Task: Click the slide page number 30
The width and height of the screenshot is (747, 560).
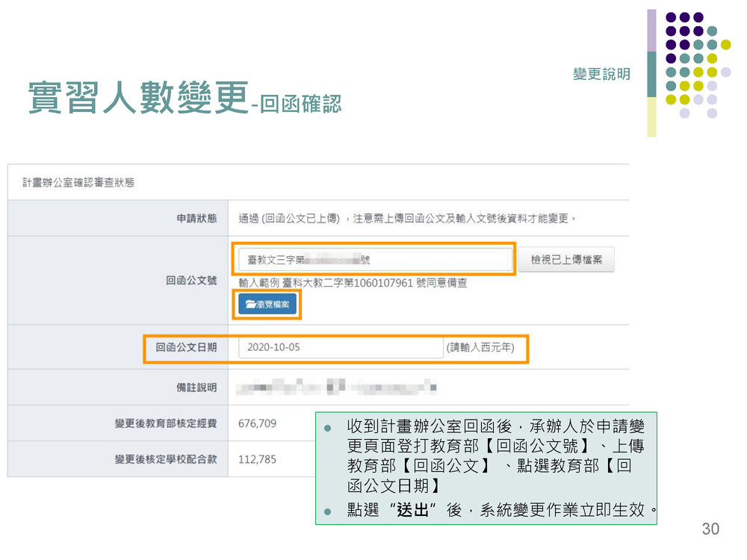Action: pyautogui.click(x=710, y=529)
